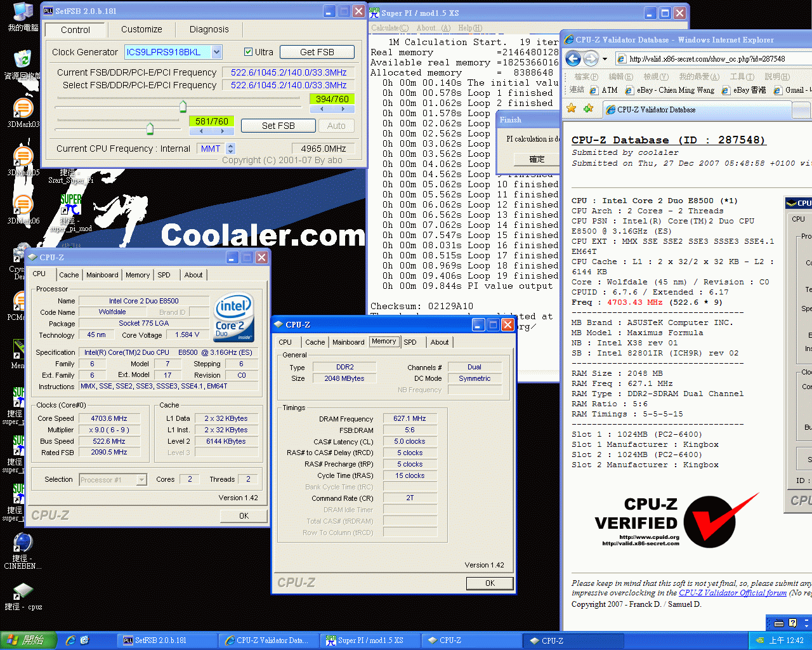The width and height of the screenshot is (812, 650).
Task: Expand the Processor #1 selection dropdown
Action: [x=141, y=480]
